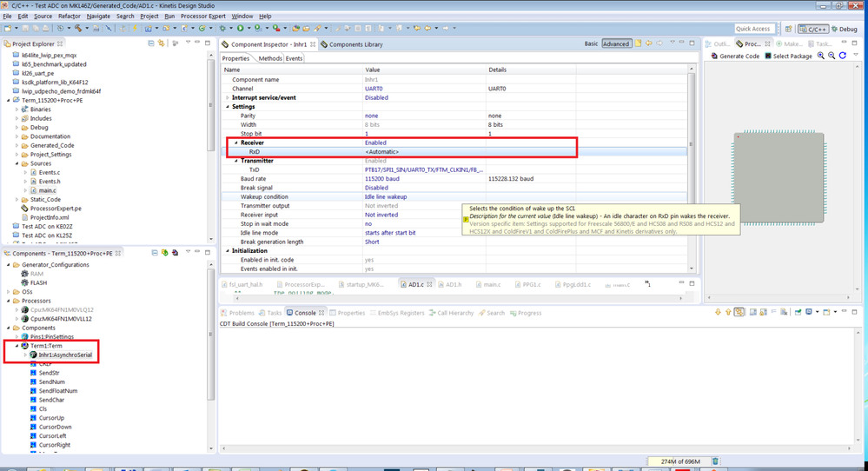Screen dimensions: 868x471
Task: Maximize the Component Inspector view
Action: tap(692, 43)
